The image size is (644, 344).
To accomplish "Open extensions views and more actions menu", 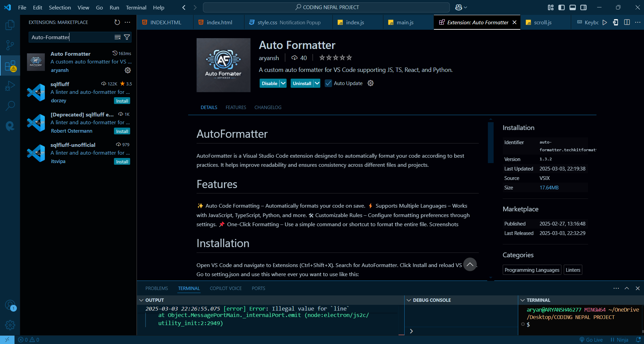I will (x=127, y=22).
